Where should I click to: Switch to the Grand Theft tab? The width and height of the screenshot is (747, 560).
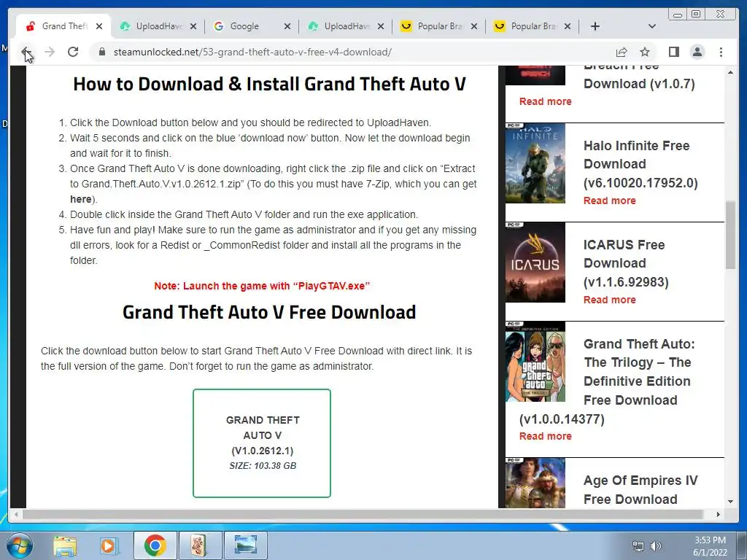pos(63,26)
